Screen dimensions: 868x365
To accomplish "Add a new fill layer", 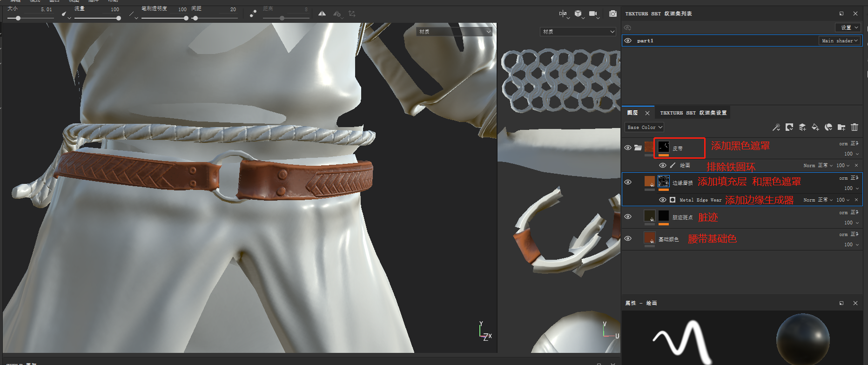I will pyautogui.click(x=815, y=127).
